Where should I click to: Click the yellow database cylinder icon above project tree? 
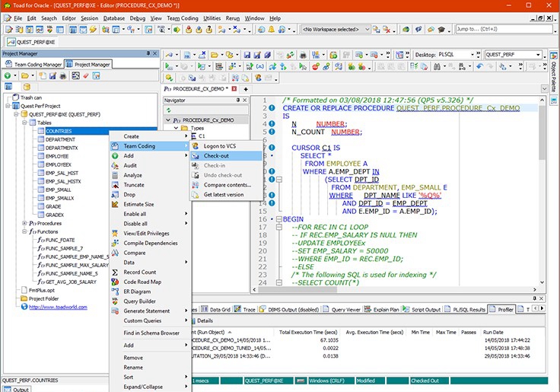[27, 87]
